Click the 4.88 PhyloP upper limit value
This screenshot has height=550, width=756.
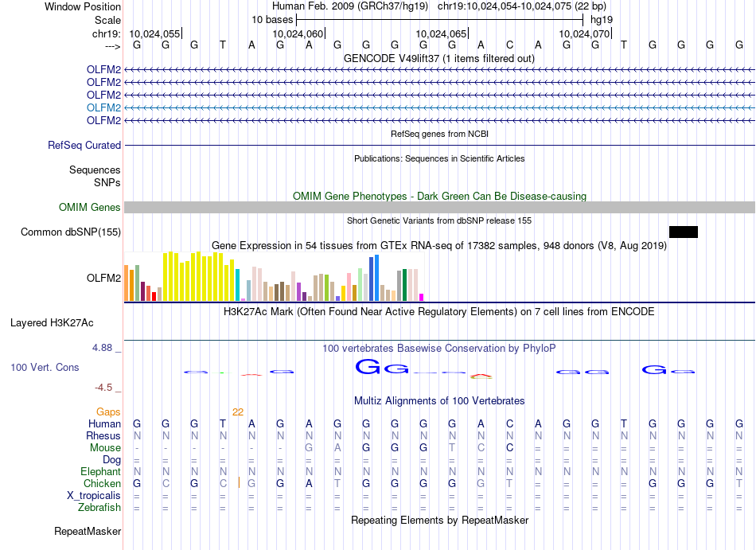point(102,348)
